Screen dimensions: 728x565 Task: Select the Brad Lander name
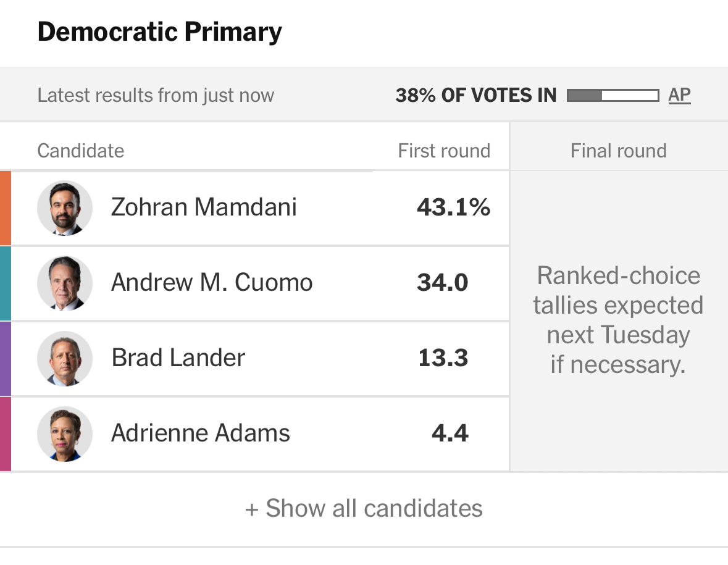[178, 358]
